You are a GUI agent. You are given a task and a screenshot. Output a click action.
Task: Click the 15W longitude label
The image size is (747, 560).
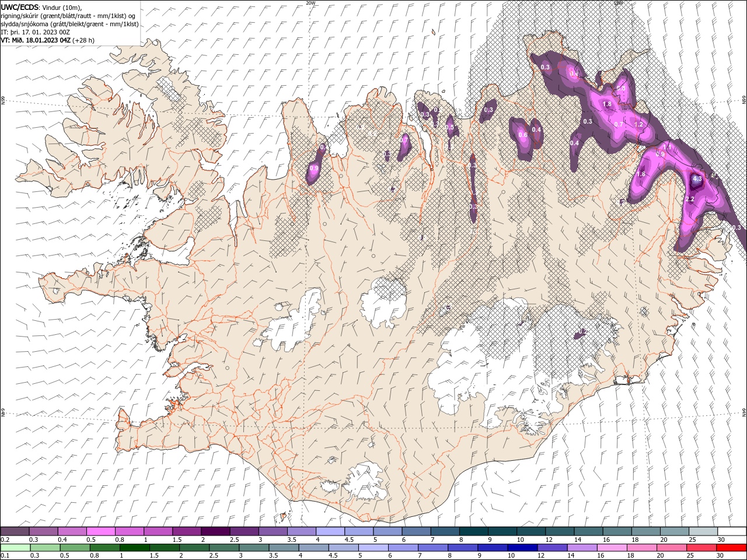[x=618, y=2]
